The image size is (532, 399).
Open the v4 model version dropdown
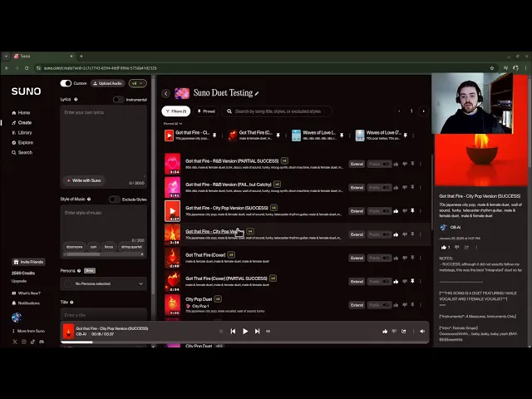tap(137, 83)
